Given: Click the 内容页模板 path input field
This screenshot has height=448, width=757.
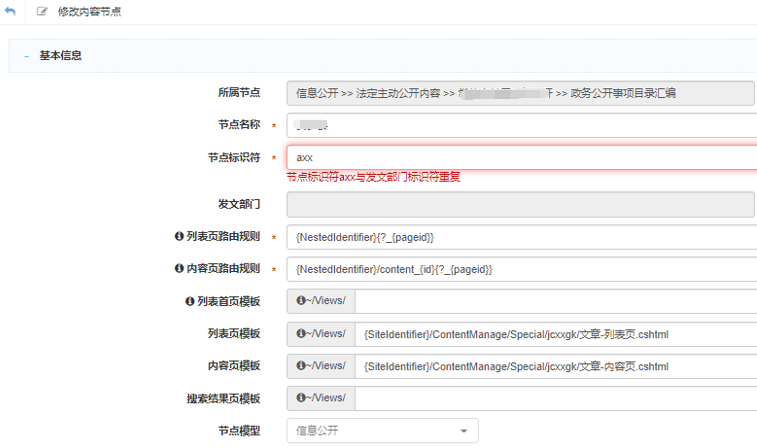Looking at the screenshot, I should 555,366.
